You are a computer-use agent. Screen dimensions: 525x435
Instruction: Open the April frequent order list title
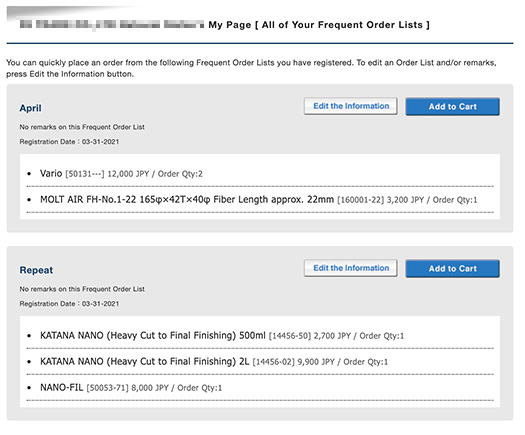click(30, 108)
